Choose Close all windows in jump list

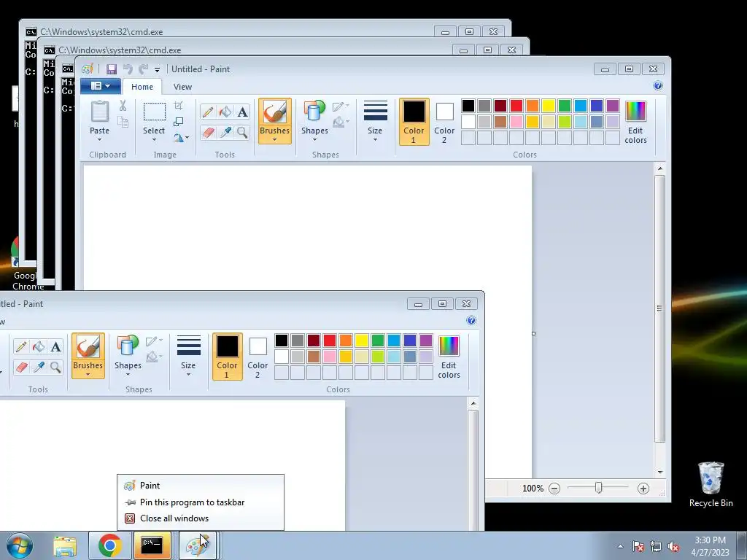[x=200, y=518]
